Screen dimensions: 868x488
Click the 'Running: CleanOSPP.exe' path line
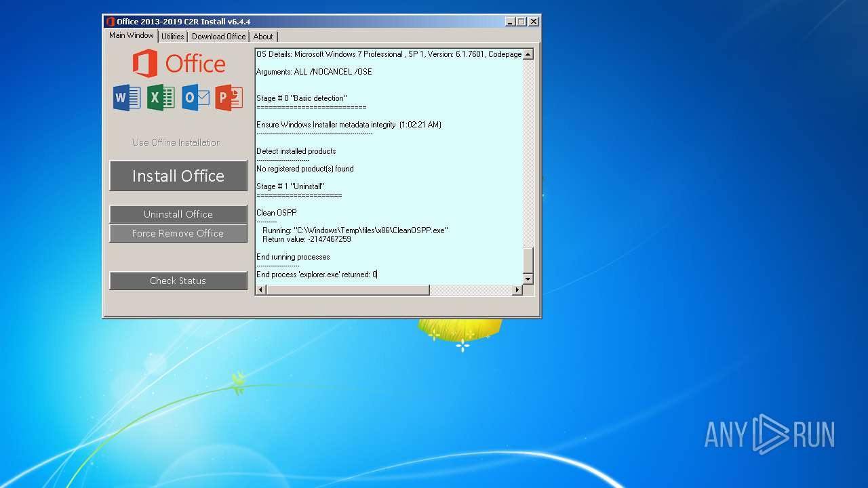click(355, 230)
